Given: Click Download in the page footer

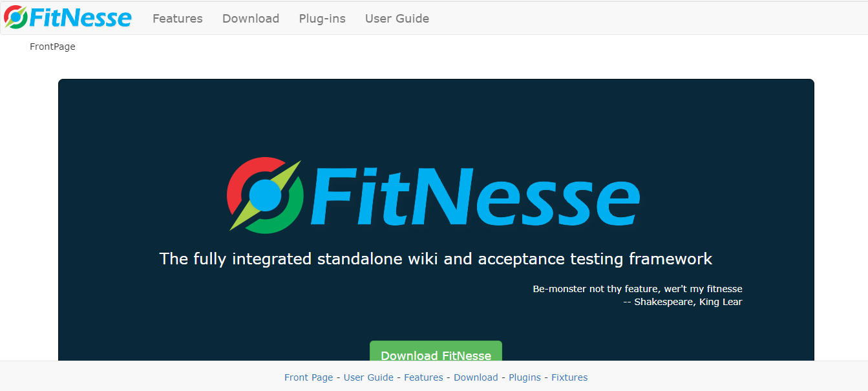Looking at the screenshot, I should point(476,377).
